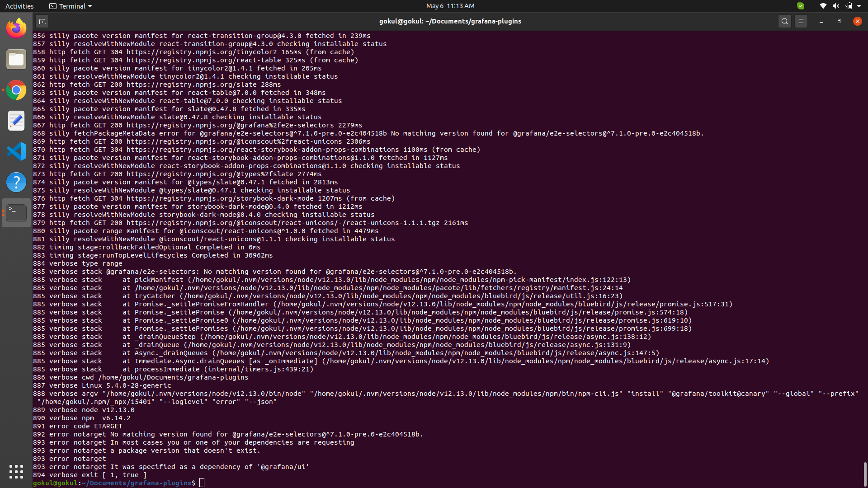Open Firefox from the dock
868x488 pixels.
16,28
